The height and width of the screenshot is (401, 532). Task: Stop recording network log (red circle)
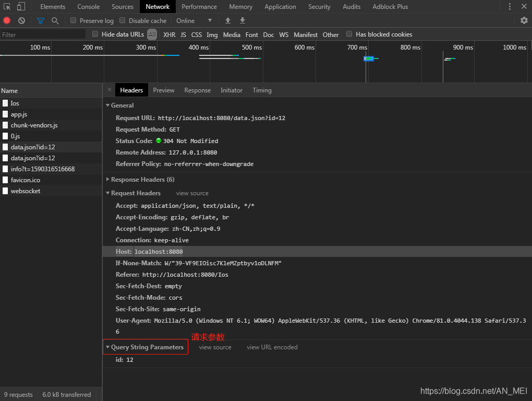coord(7,21)
